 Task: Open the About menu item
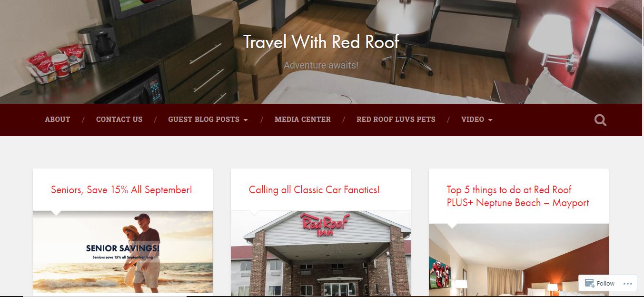[x=58, y=119]
